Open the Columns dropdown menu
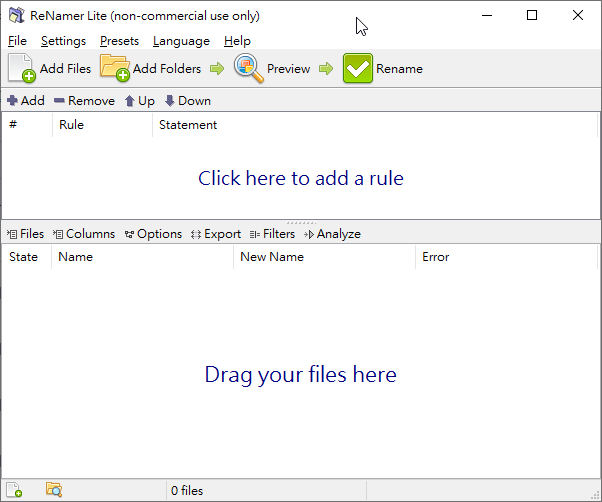Screen dimensions: 602x502 point(84,234)
